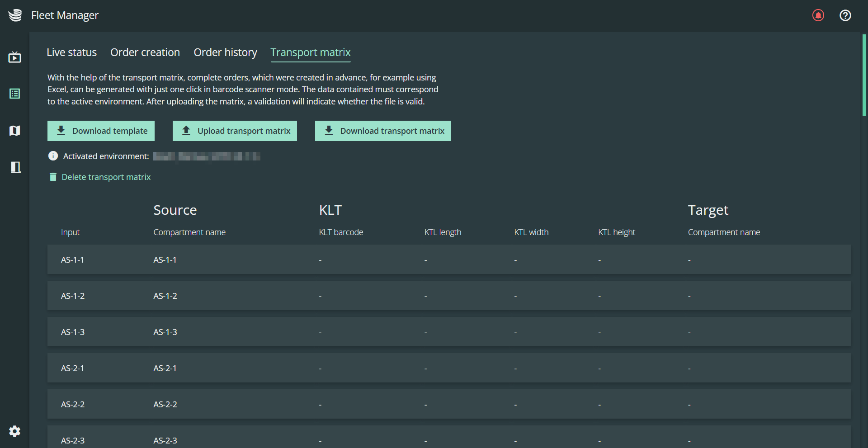Click the activated environment info icon
This screenshot has height=448, width=868.
coord(53,156)
